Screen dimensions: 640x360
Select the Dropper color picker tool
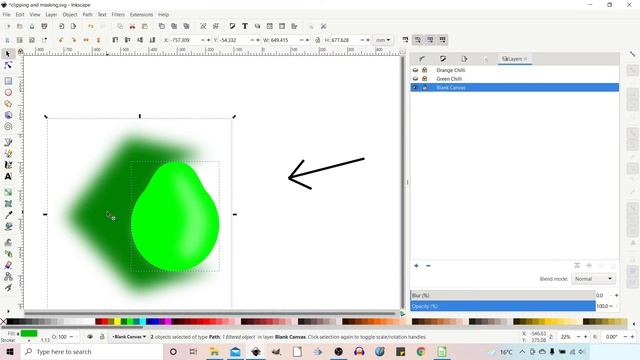(8, 215)
